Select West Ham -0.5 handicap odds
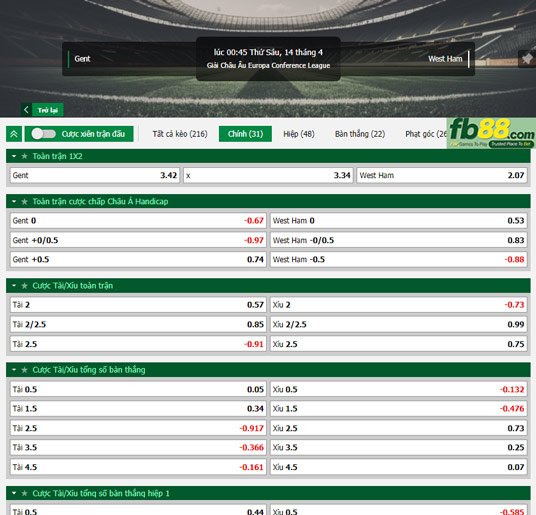This screenshot has height=515, width=536. (x=398, y=260)
